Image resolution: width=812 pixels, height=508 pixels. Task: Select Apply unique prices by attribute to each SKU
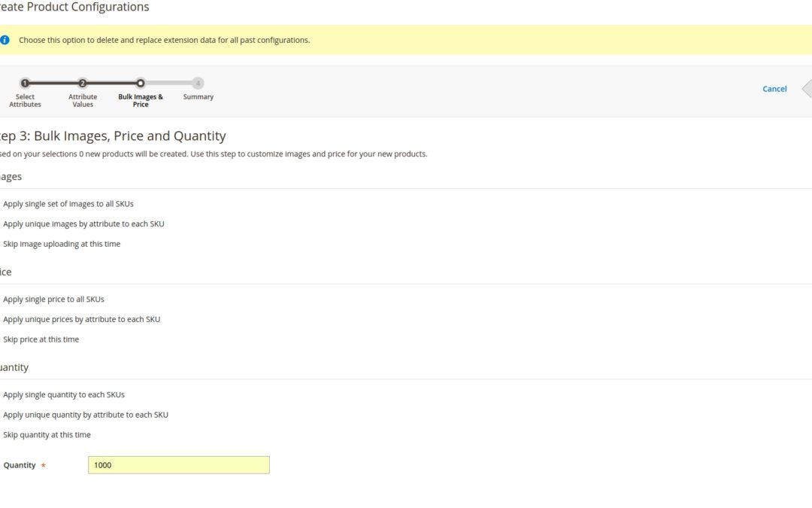pos(81,320)
